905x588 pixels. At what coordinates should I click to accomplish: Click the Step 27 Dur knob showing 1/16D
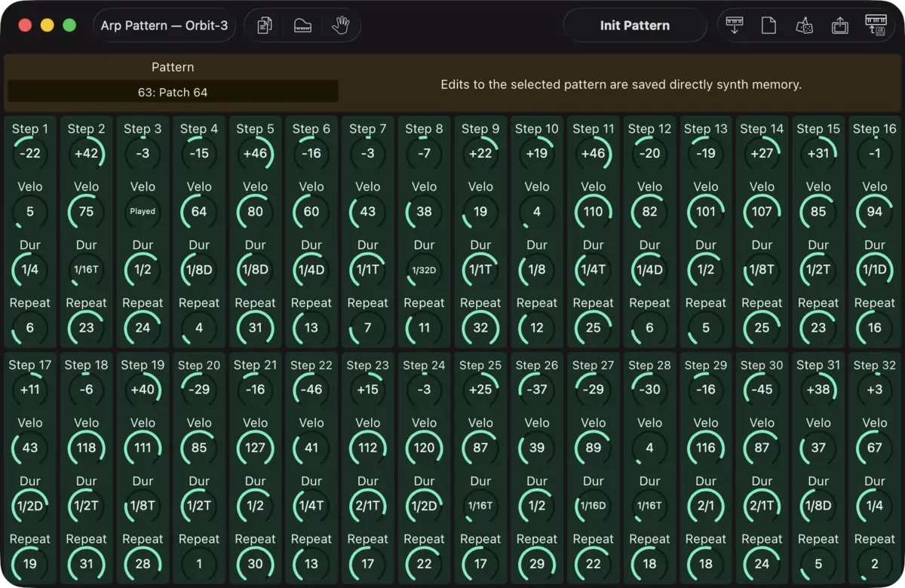pos(594,505)
